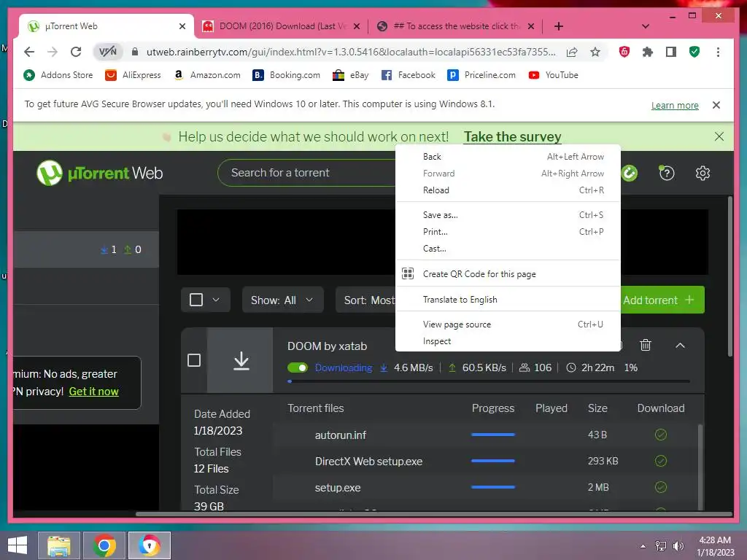Check the select-all torrents checkbox
This screenshot has height=560, width=747.
(x=196, y=300)
